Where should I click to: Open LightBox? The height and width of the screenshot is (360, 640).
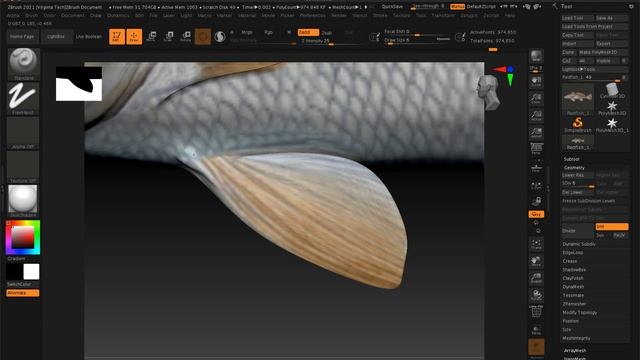coord(56,37)
